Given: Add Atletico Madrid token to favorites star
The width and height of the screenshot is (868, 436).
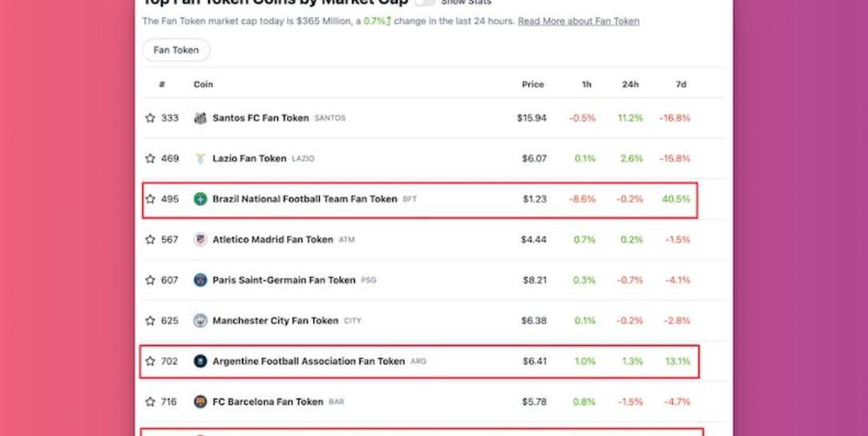Looking at the screenshot, I should tap(150, 240).
